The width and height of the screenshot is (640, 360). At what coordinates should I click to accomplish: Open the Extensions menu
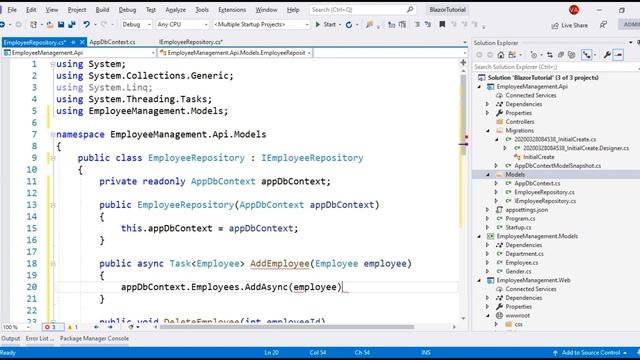[x=232, y=9]
